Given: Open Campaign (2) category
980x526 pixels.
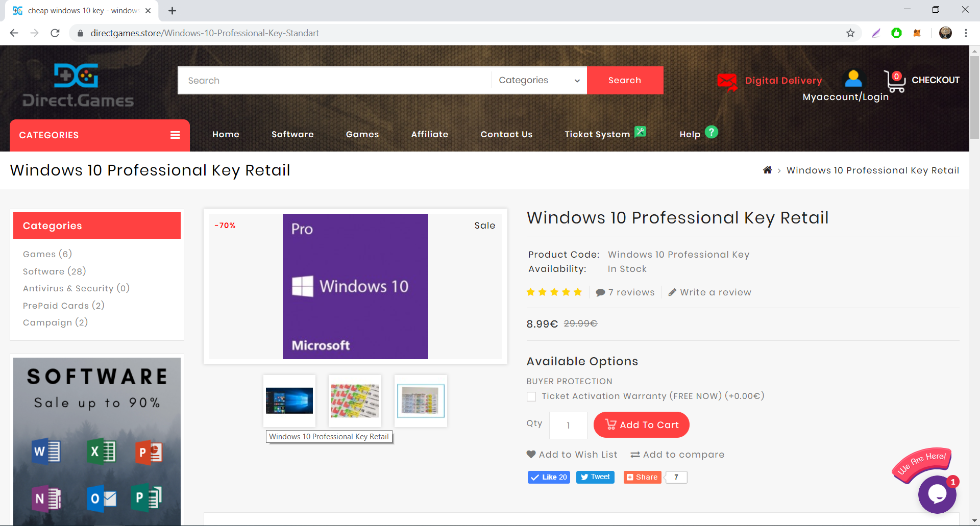Looking at the screenshot, I should [x=56, y=322].
